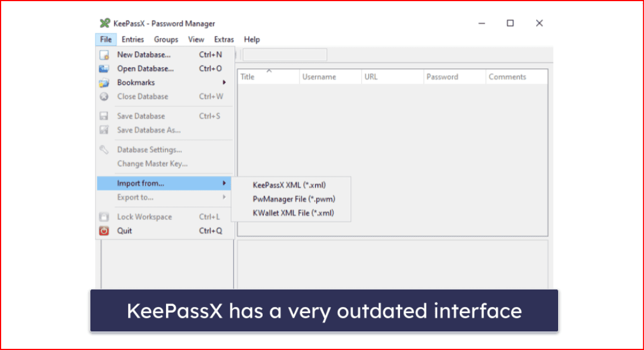The height and width of the screenshot is (350, 644).
Task: Open the Groups menu
Action: point(166,40)
